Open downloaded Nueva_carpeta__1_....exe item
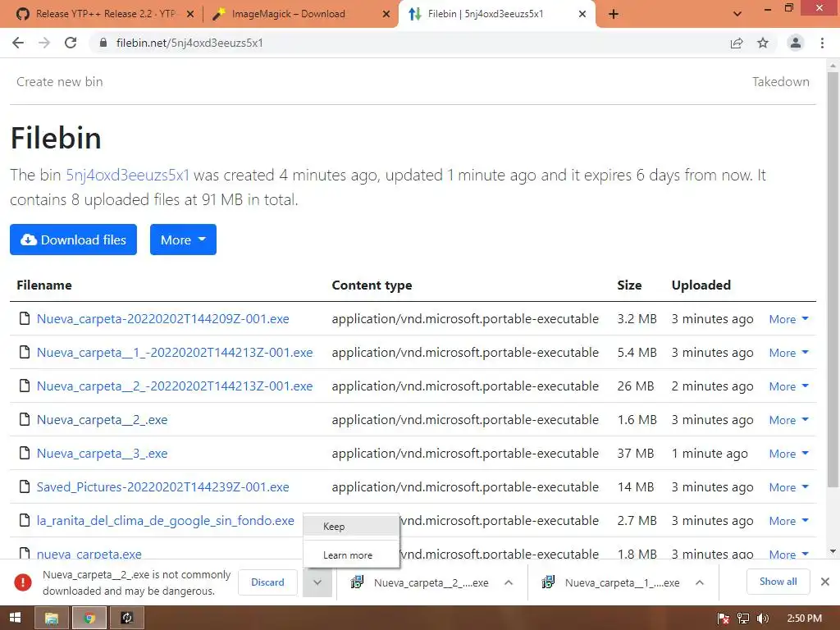 (611, 583)
